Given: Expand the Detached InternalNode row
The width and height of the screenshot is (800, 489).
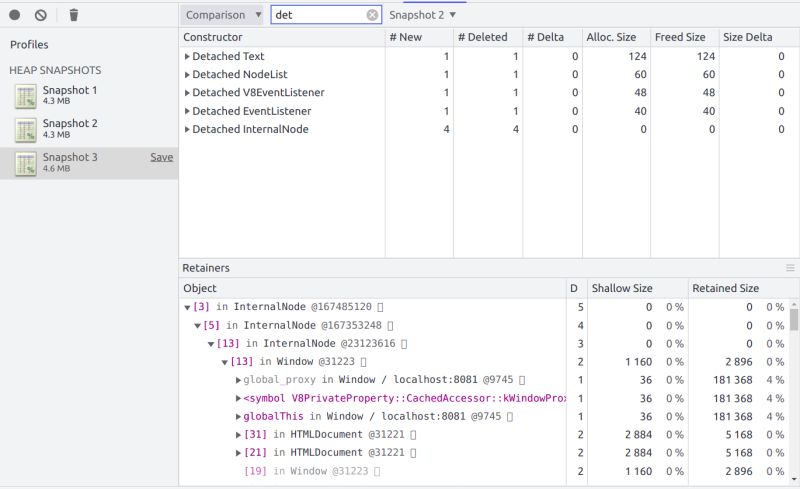Looking at the screenshot, I should click(187, 130).
